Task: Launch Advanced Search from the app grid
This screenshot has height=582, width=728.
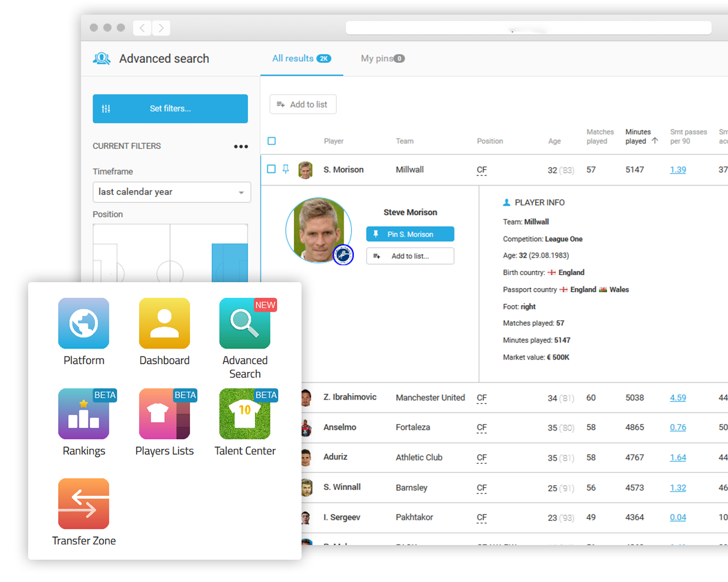Action: tap(245, 323)
